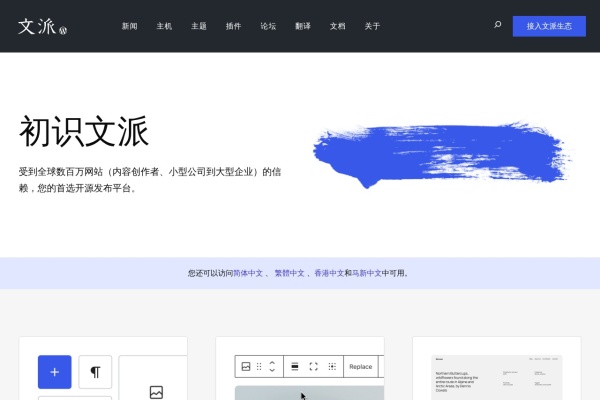Click the blue brush stroke image
Viewport: 600px width, 400px height.
point(443,155)
